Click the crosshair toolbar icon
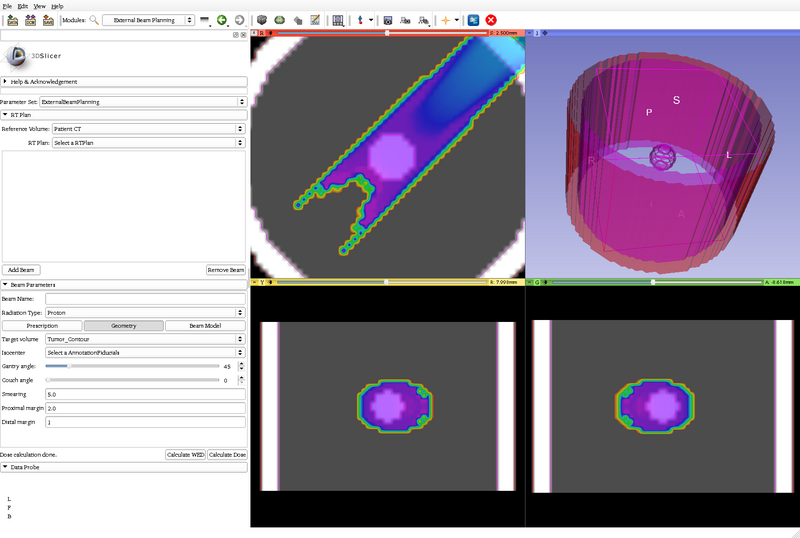The height and width of the screenshot is (538, 800). click(446, 20)
